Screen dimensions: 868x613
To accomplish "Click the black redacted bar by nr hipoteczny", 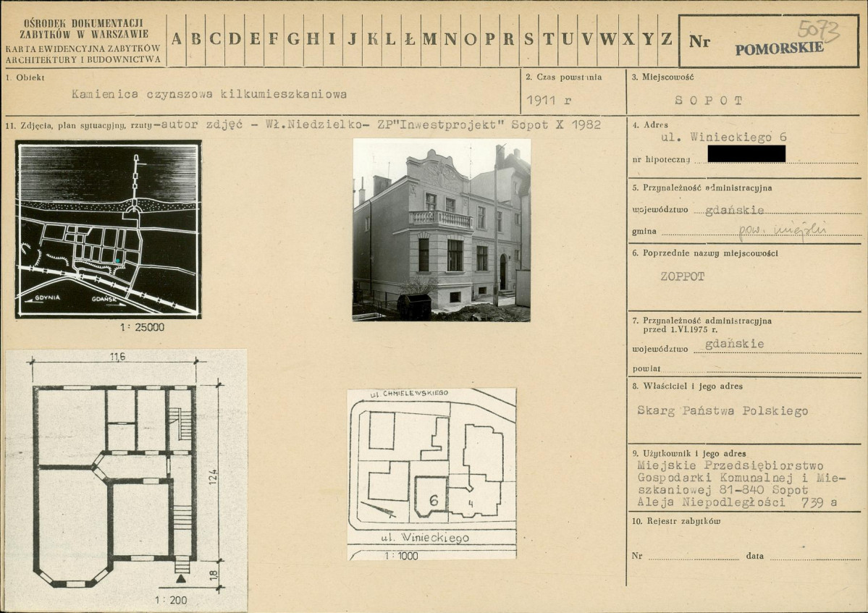I will coord(746,154).
